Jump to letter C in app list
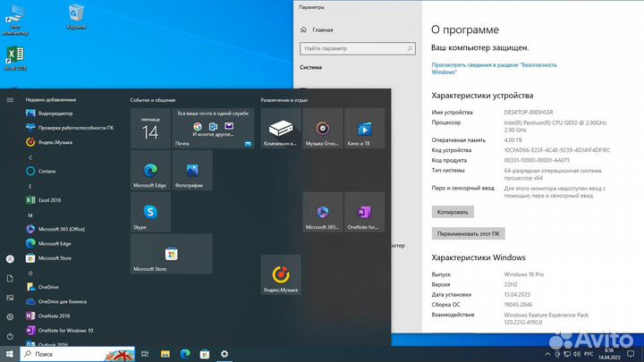The height and width of the screenshot is (362, 644). 30,157
